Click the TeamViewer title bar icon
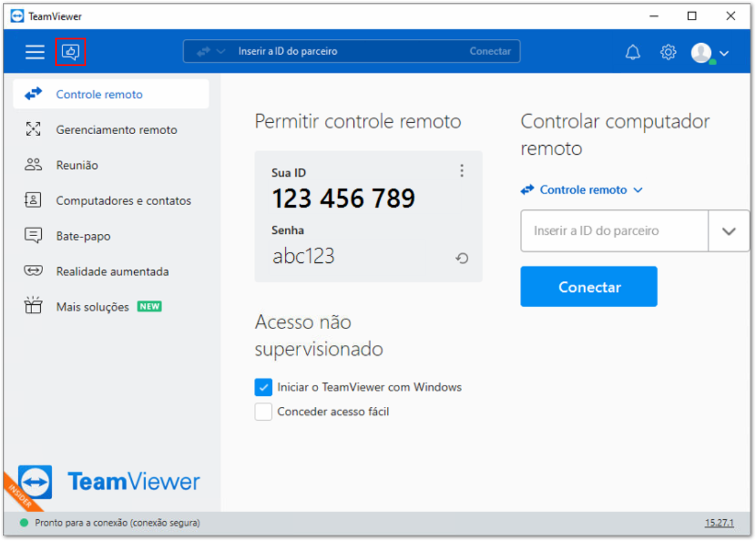The width and height of the screenshot is (756, 541). pyautogui.click(x=17, y=16)
